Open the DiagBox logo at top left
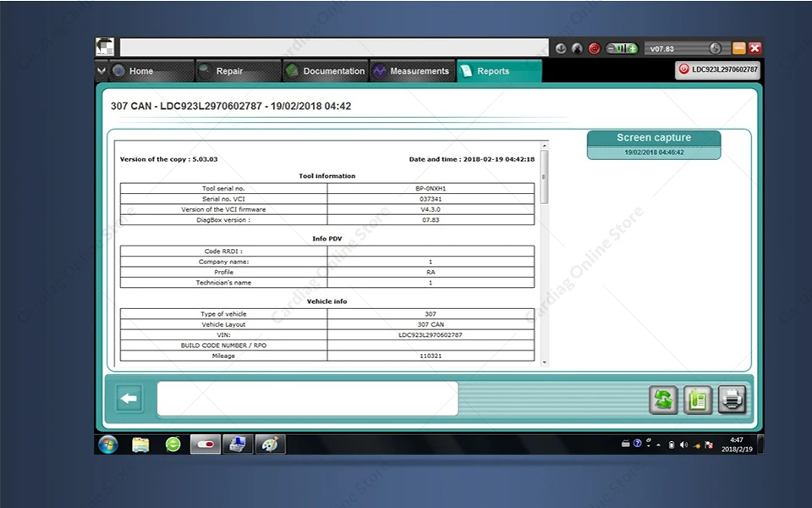This screenshot has height=508, width=812. coord(105,47)
